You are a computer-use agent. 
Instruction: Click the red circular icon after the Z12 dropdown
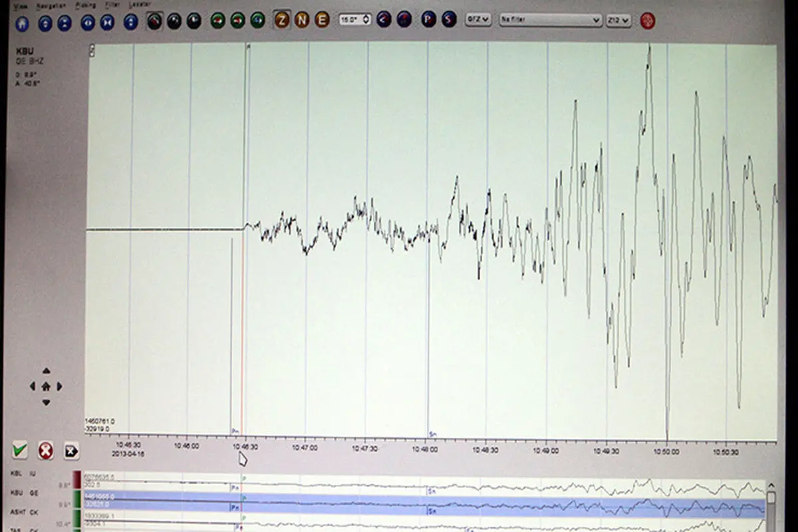(x=647, y=21)
